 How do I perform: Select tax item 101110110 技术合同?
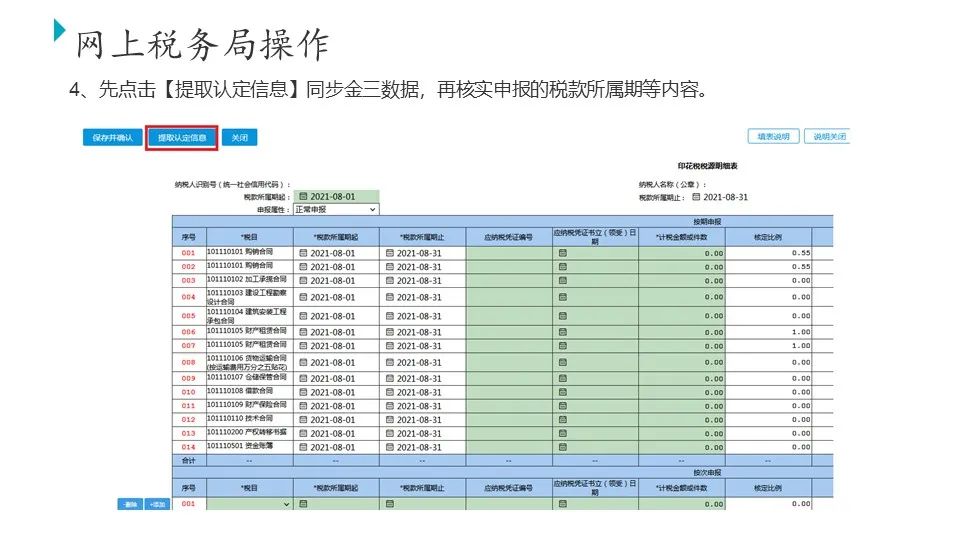pos(240,418)
